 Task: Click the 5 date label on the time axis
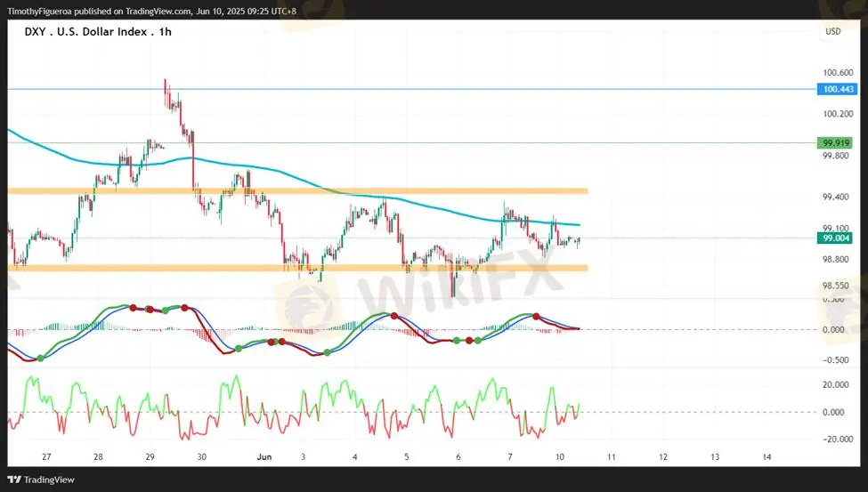coord(406,457)
